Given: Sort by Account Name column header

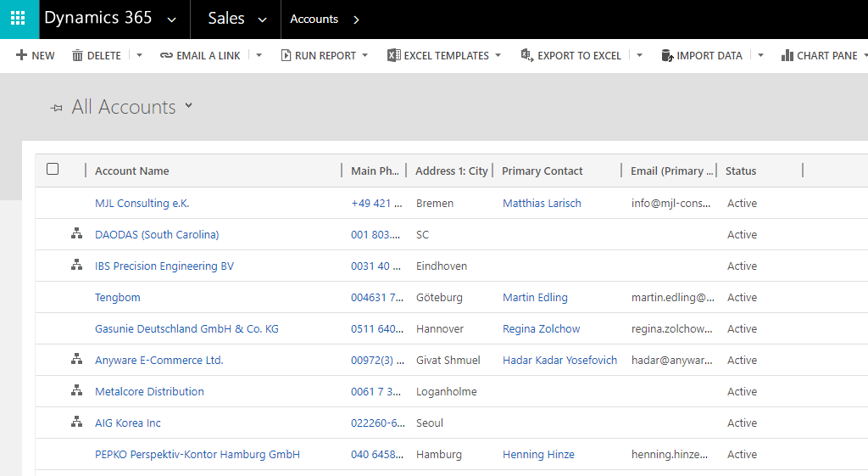Looking at the screenshot, I should [132, 171].
